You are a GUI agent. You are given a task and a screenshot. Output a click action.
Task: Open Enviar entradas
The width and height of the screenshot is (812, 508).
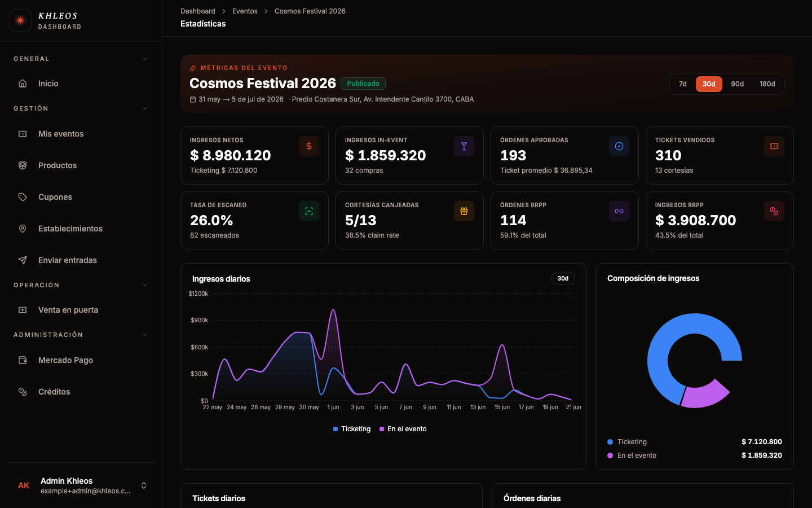(x=81, y=260)
